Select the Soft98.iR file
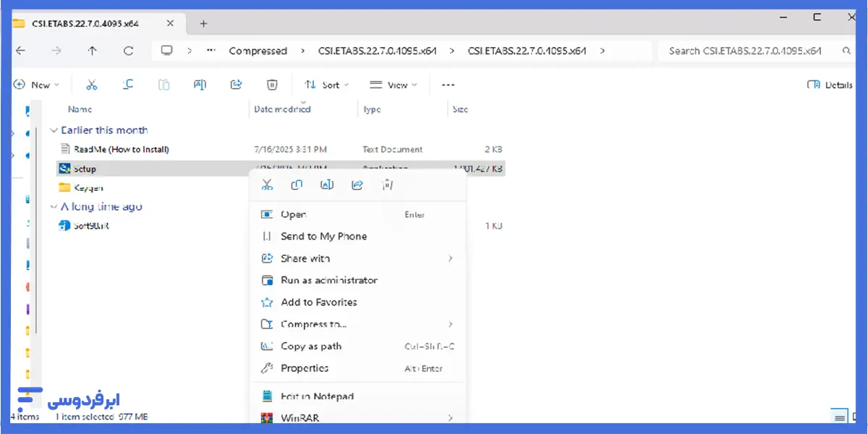 tap(84, 225)
